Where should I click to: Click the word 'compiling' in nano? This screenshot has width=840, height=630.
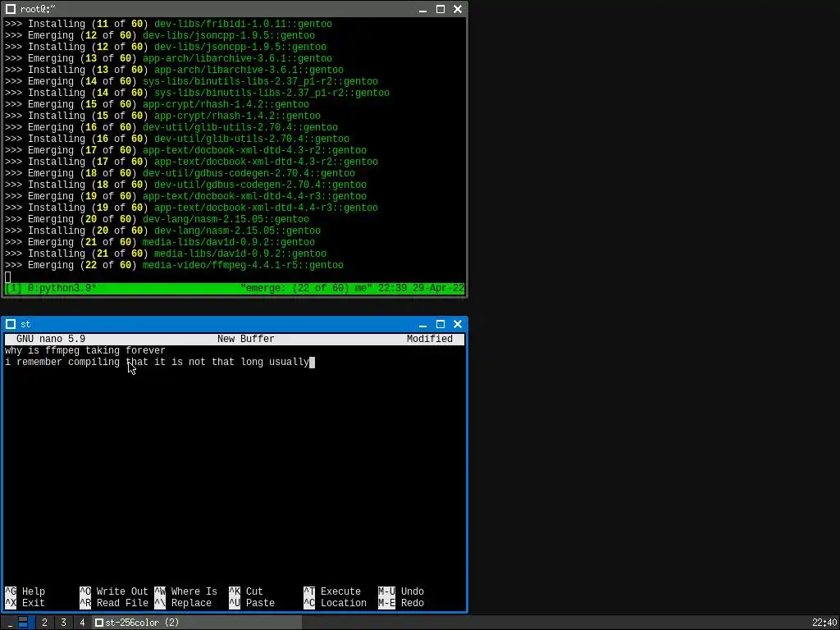tap(94, 362)
